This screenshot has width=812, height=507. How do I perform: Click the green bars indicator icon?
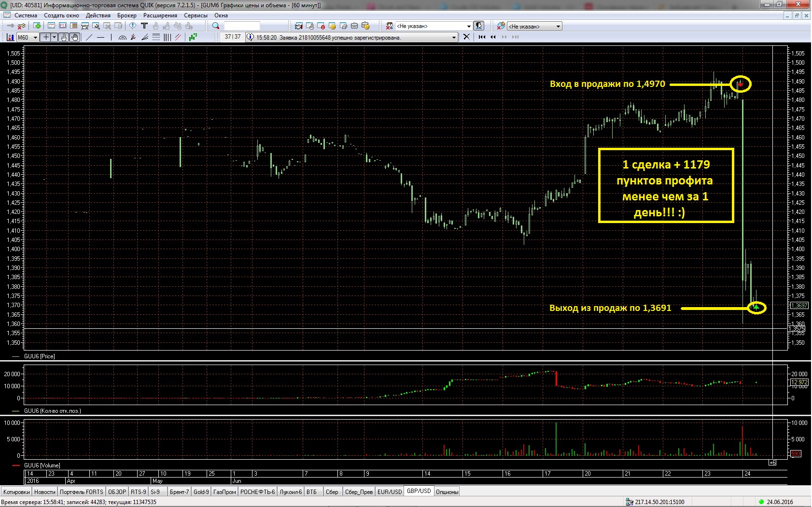[x=193, y=37]
